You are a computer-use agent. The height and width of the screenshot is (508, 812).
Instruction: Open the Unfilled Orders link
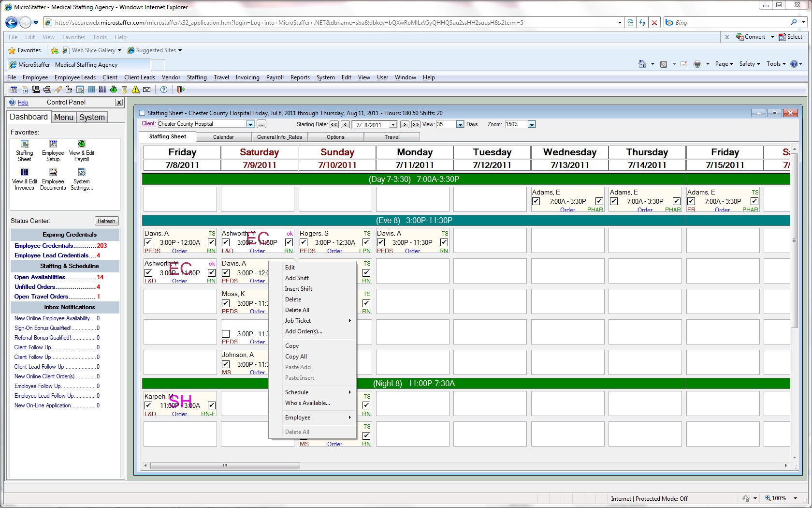pos(35,287)
